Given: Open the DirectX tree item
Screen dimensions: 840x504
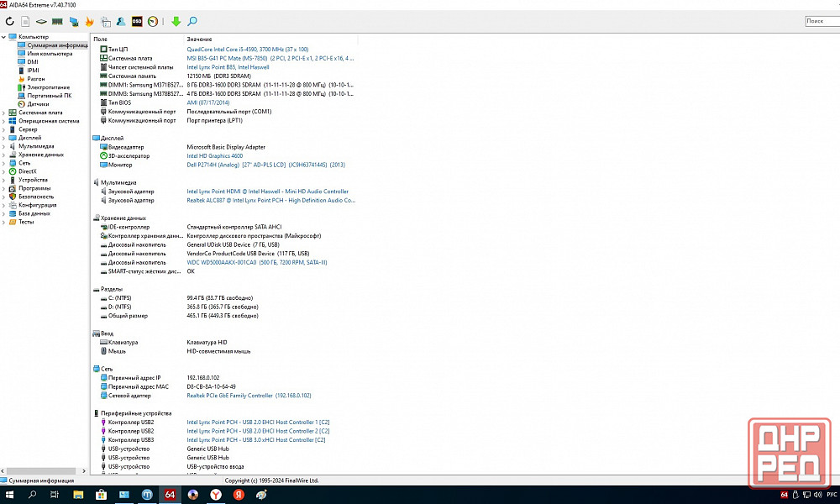Looking at the screenshot, I should pos(27,171).
